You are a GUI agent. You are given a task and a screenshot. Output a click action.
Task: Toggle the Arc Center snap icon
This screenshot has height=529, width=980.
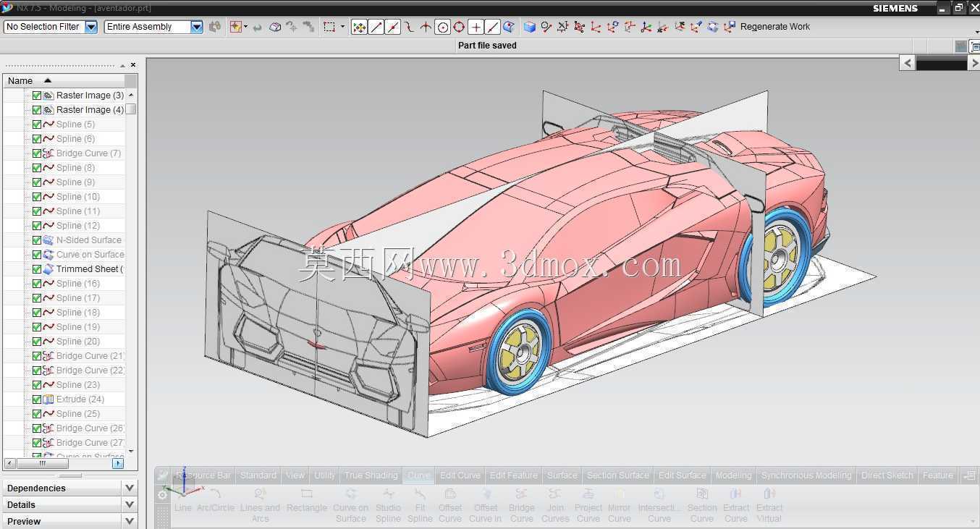click(x=442, y=27)
